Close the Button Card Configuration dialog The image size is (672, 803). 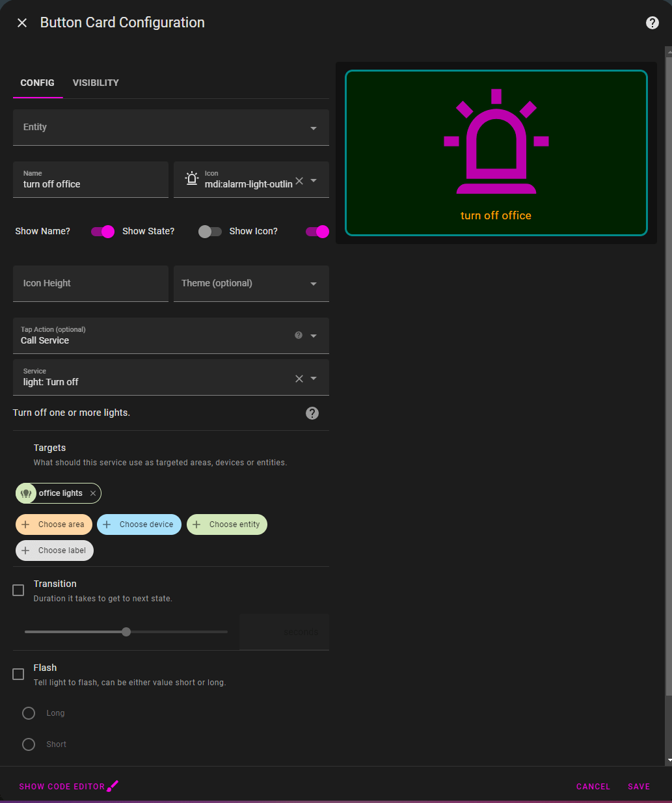point(22,23)
